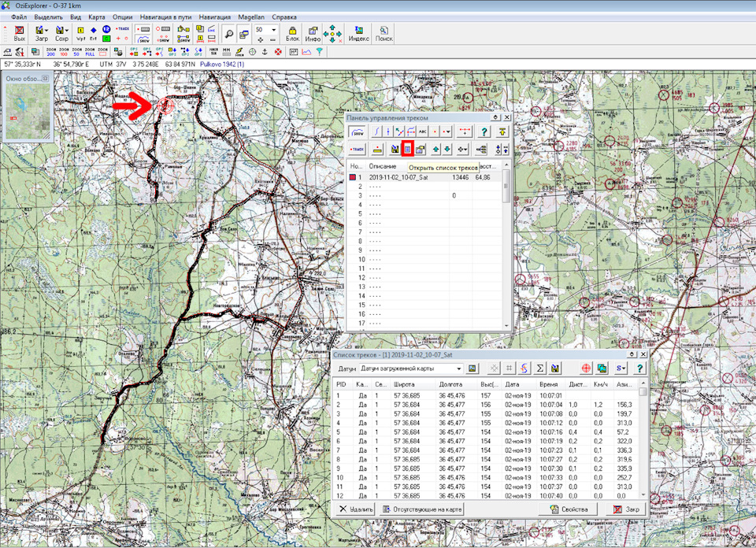Viewport: 756px width, 548px height.
Task: Open the Карта menu
Action: coord(96,17)
